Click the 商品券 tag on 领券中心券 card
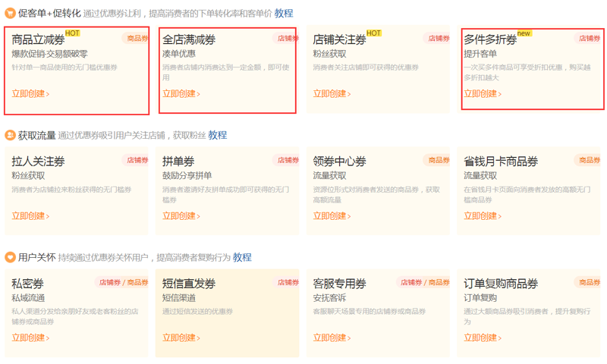Screen dimensions: 607x364 pos(437,160)
